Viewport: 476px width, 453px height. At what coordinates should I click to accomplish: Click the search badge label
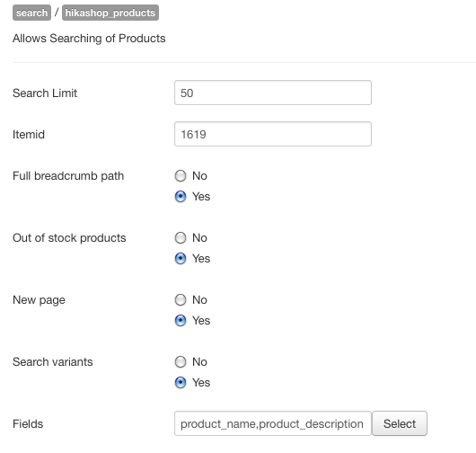tap(31, 13)
